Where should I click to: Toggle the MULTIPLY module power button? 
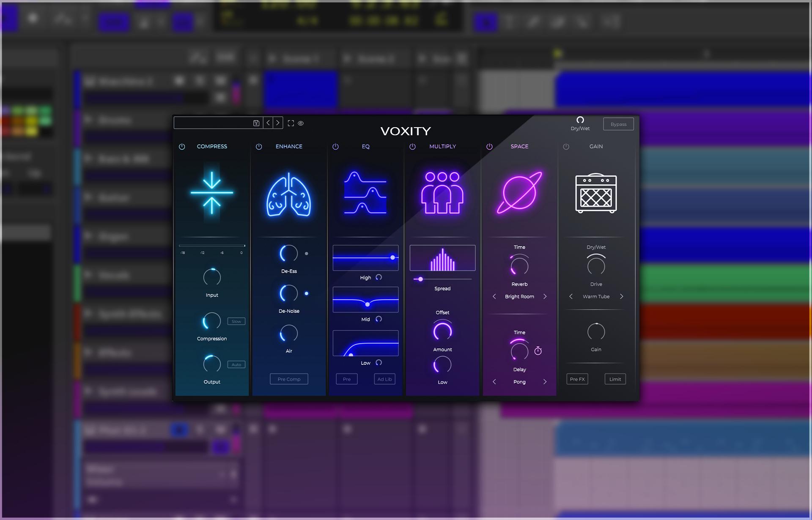coord(412,147)
